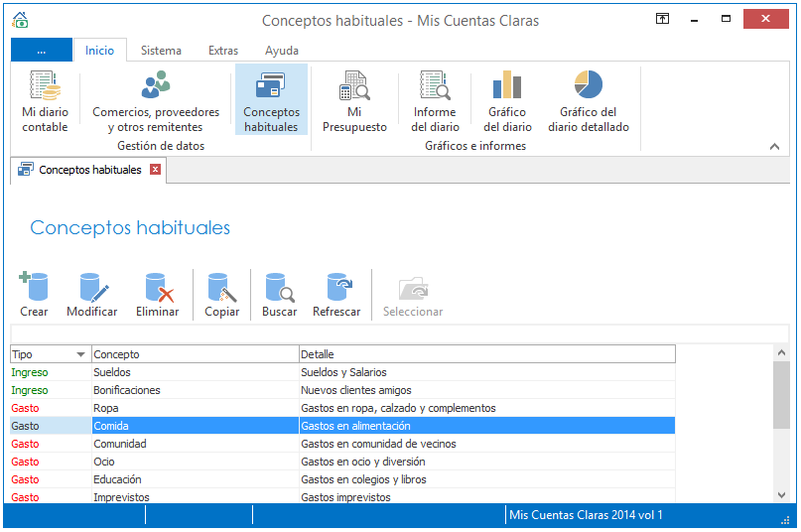The height and width of the screenshot is (532, 801).
Task: Click 'Gastos en ocio y diversión' cell
Action: pos(486,462)
